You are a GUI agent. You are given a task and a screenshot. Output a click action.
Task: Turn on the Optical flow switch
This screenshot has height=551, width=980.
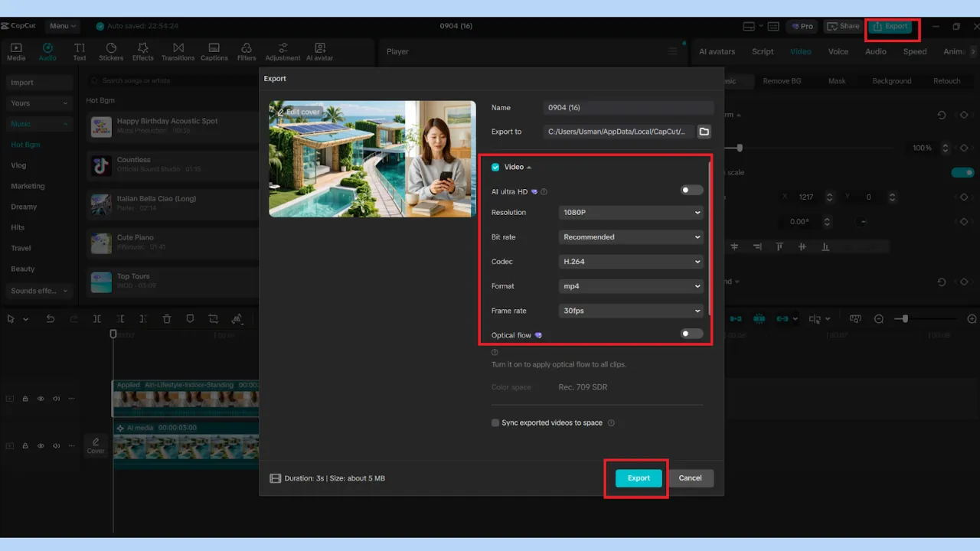[x=691, y=333]
